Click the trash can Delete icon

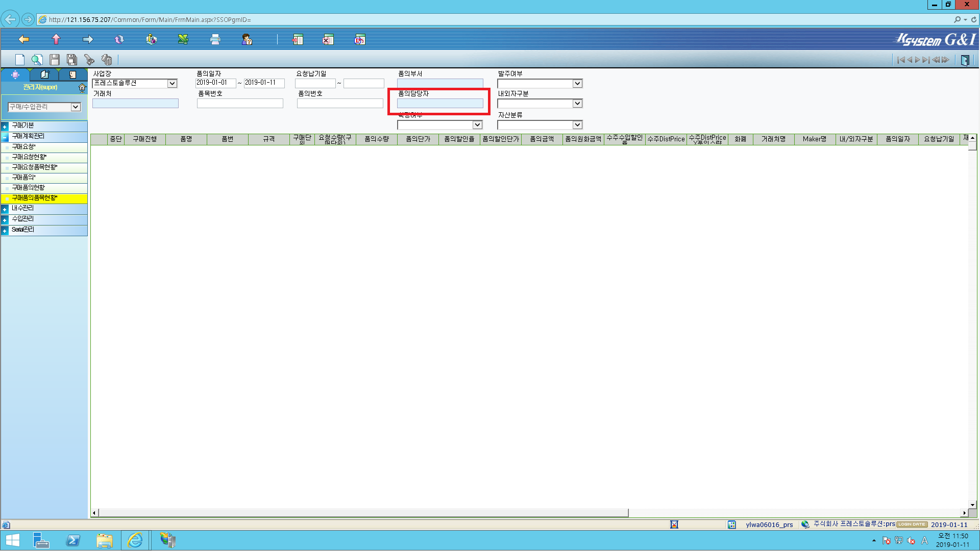click(107, 60)
